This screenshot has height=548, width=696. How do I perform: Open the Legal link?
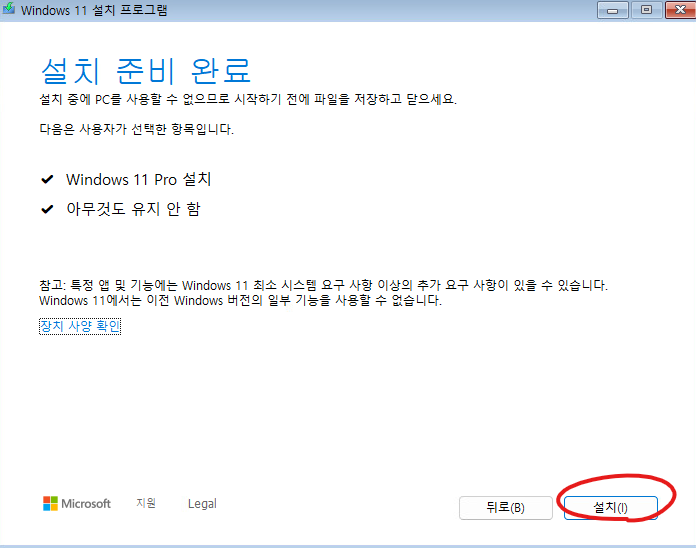(202, 504)
